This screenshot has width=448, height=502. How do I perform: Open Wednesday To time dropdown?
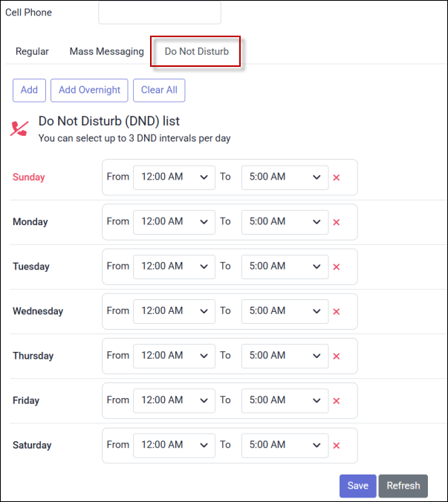pyautogui.click(x=285, y=311)
